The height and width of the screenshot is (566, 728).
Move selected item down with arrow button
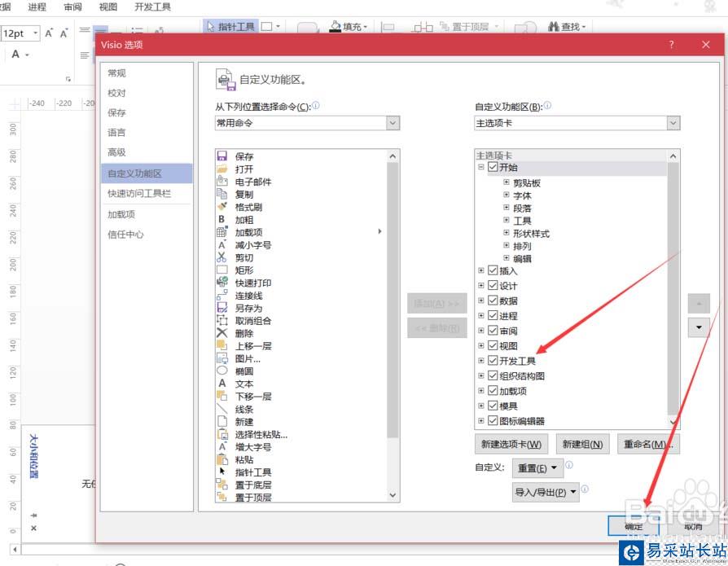(699, 327)
